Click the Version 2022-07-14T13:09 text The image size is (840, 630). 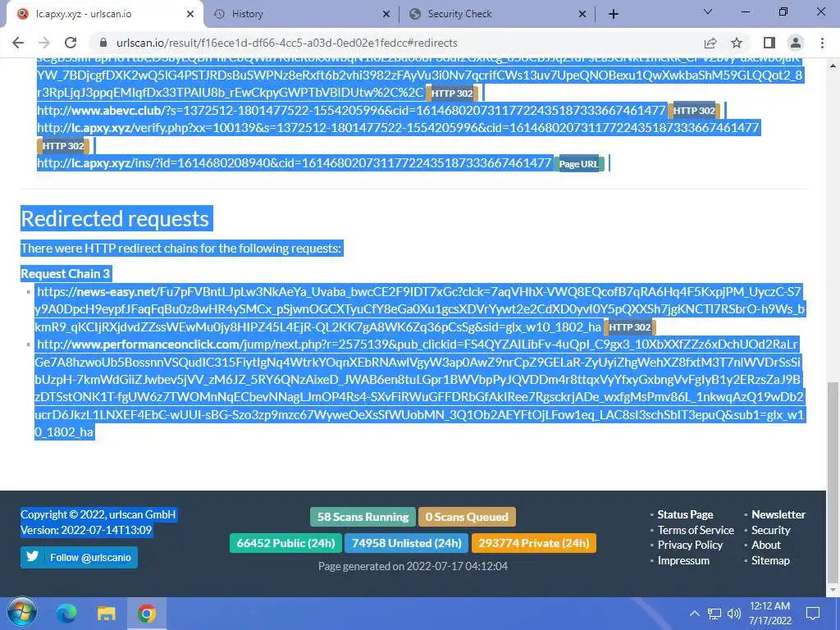click(86, 531)
